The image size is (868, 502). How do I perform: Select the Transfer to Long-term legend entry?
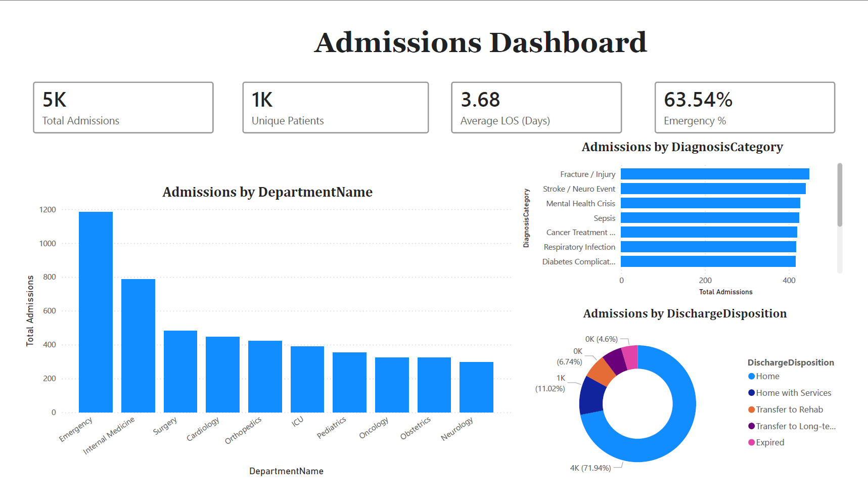(792, 426)
